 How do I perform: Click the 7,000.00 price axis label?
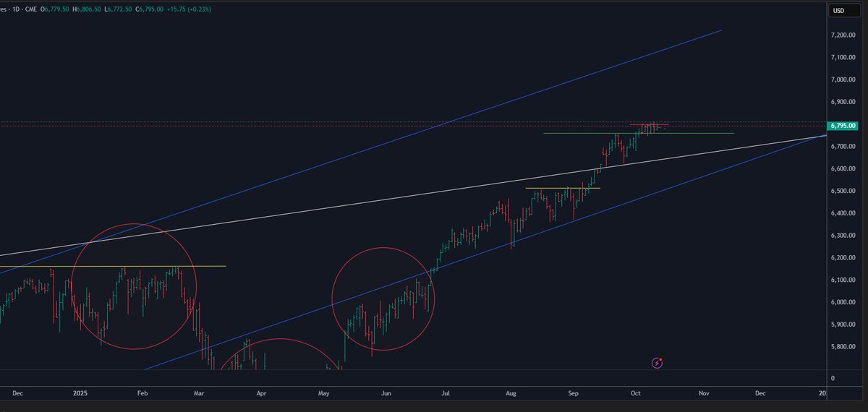(x=843, y=80)
